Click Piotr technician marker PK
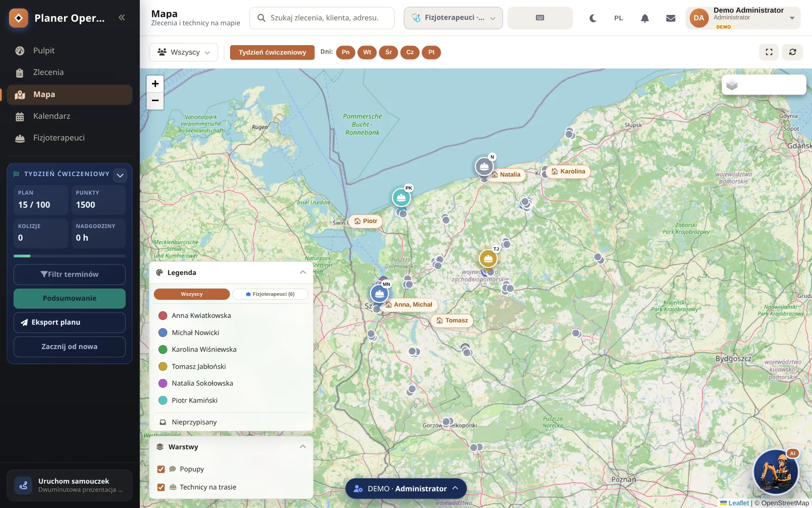Viewport: 812px width, 508px height. click(x=401, y=197)
